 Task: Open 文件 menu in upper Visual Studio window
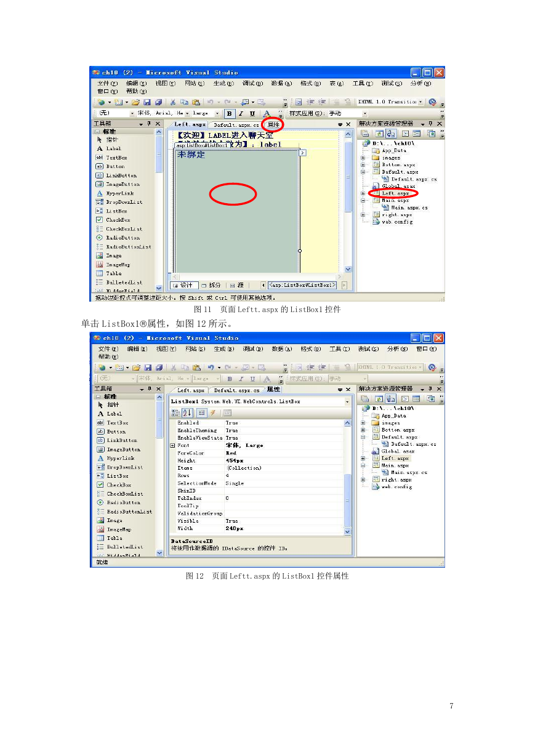pyautogui.click(x=108, y=83)
